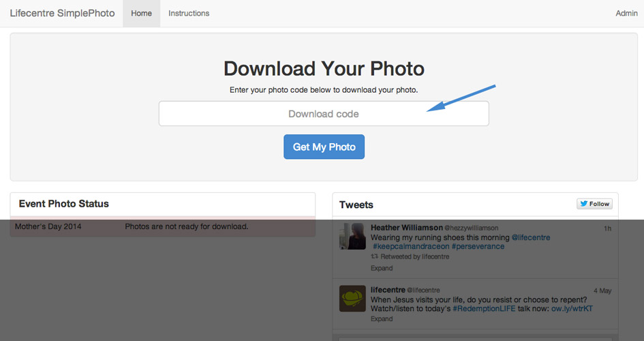Click the Get My Photo button

pos(324,147)
